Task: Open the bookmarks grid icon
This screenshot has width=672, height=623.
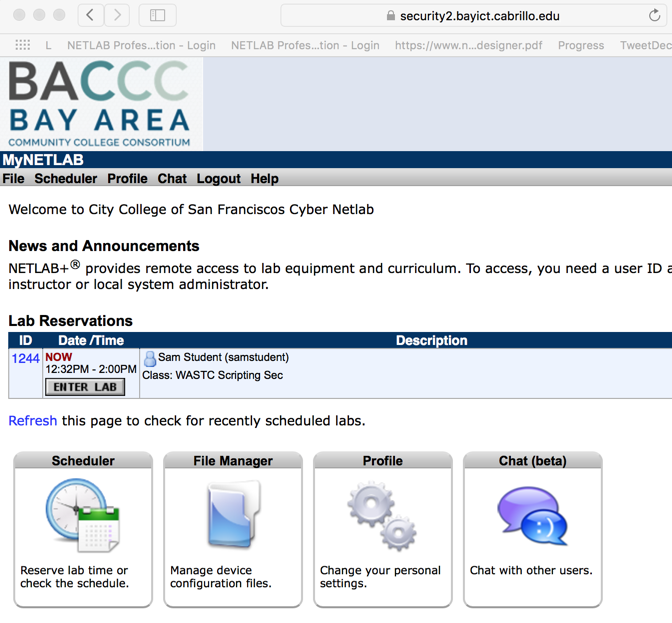Action: (23, 45)
